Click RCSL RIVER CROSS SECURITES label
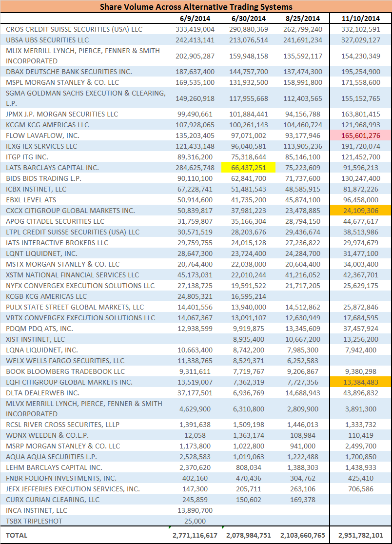This screenshot has width=392, height=544. [x=63, y=426]
